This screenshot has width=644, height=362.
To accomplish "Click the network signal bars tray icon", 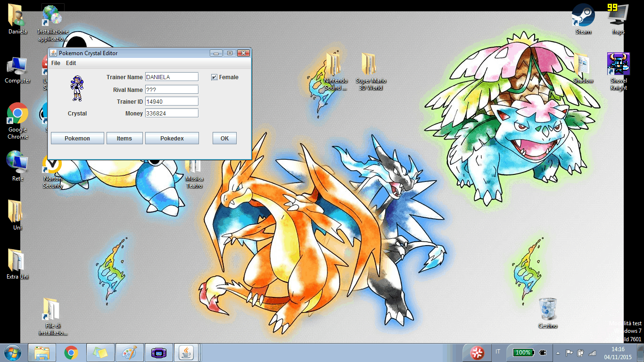I will click(x=592, y=353).
